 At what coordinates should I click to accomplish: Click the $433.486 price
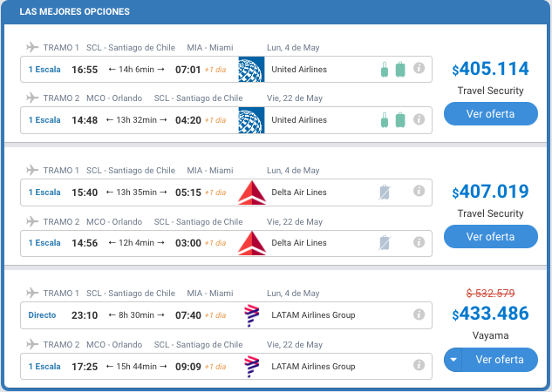pos(490,314)
